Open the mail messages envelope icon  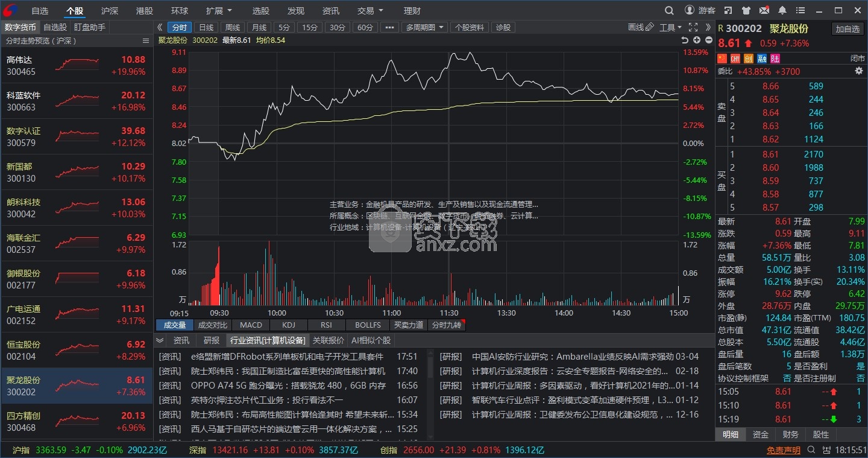click(x=764, y=10)
